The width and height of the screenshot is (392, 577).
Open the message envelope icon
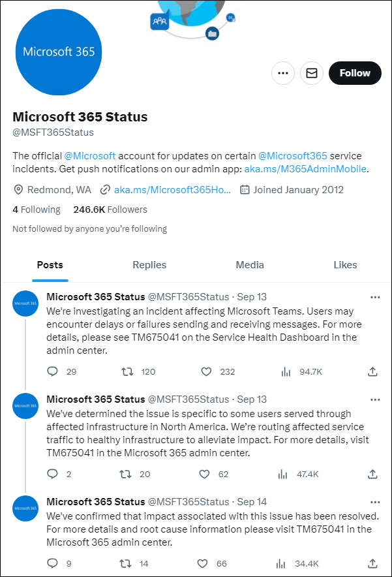click(311, 73)
